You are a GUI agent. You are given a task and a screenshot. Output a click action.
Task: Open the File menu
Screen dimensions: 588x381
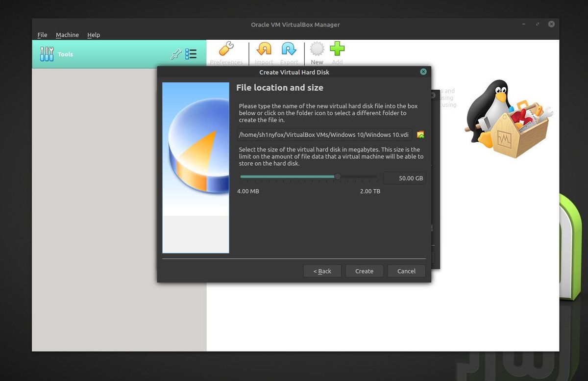pyautogui.click(x=42, y=35)
